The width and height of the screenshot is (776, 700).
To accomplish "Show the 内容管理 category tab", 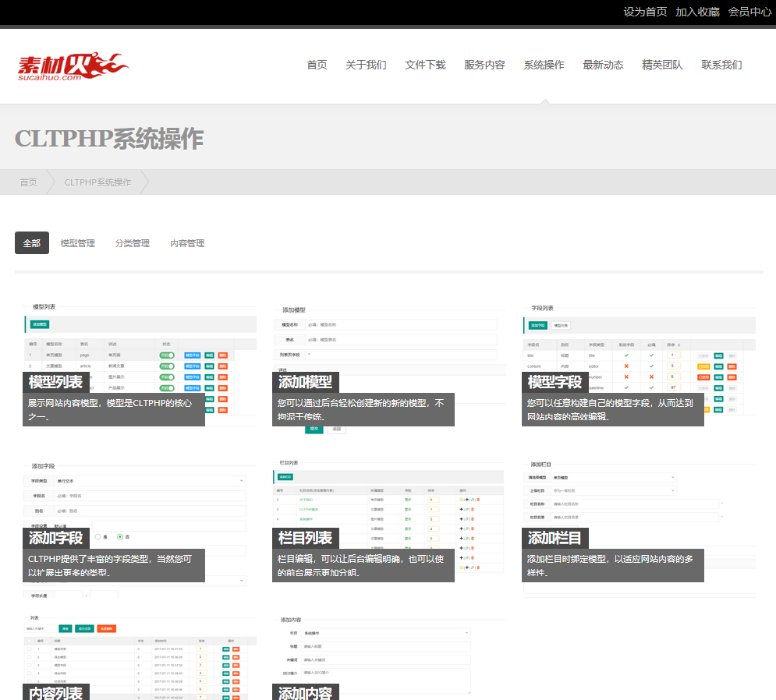I will tap(187, 243).
